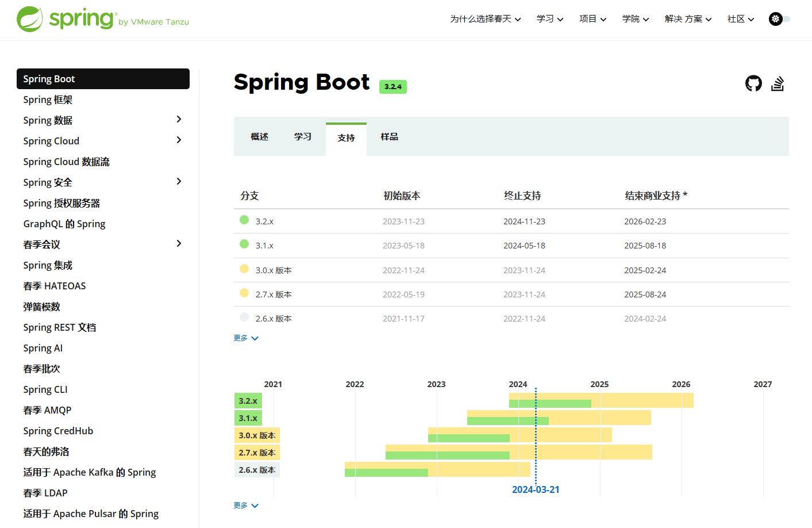Select the 支持 tab
The height and width of the screenshot is (528, 812).
tap(346, 138)
